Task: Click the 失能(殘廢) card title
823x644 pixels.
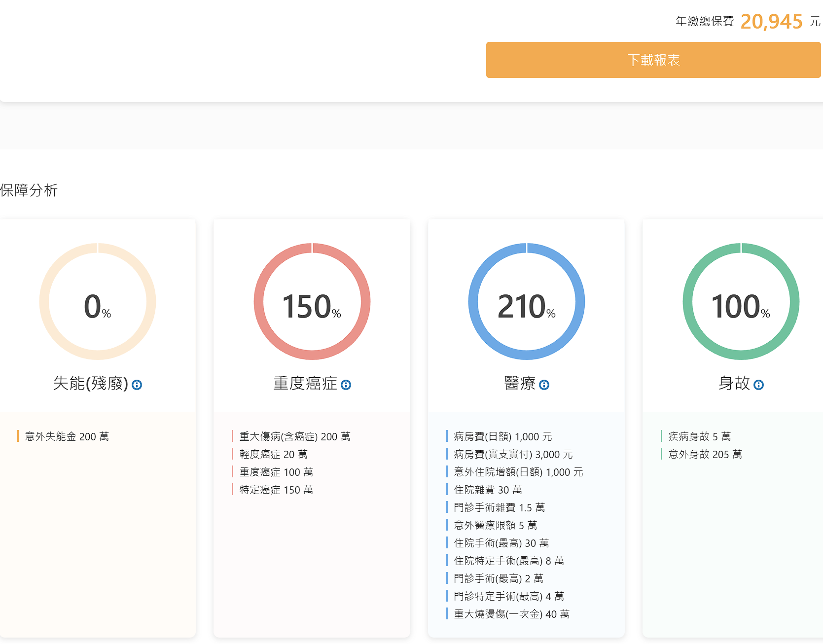Action: click(91, 383)
